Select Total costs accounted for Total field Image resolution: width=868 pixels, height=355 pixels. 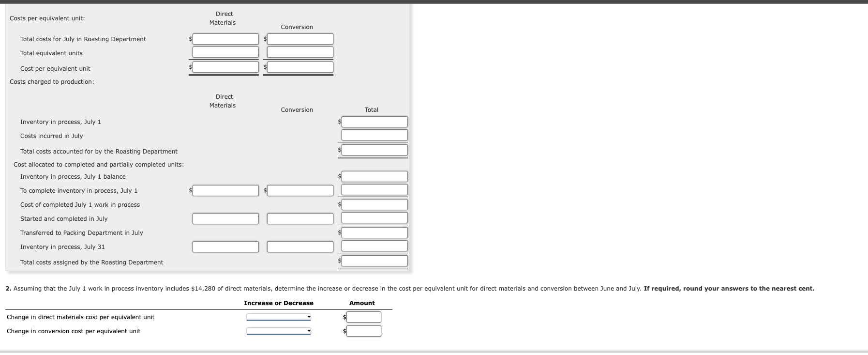(x=374, y=150)
